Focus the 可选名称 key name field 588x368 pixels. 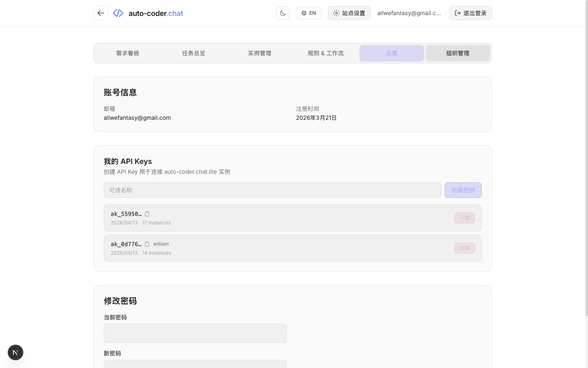(272, 190)
